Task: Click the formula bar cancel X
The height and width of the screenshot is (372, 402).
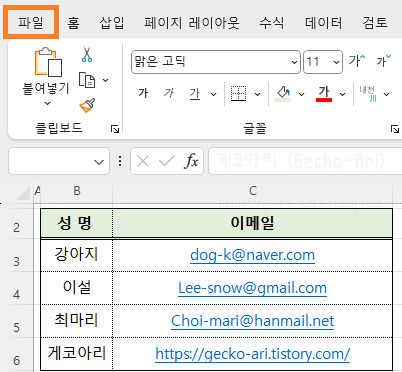Action: pos(143,162)
